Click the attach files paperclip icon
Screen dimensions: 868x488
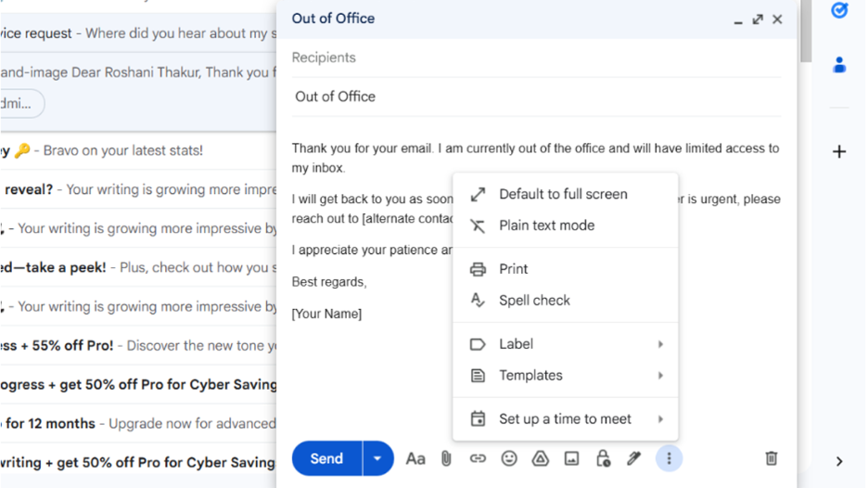(446, 458)
